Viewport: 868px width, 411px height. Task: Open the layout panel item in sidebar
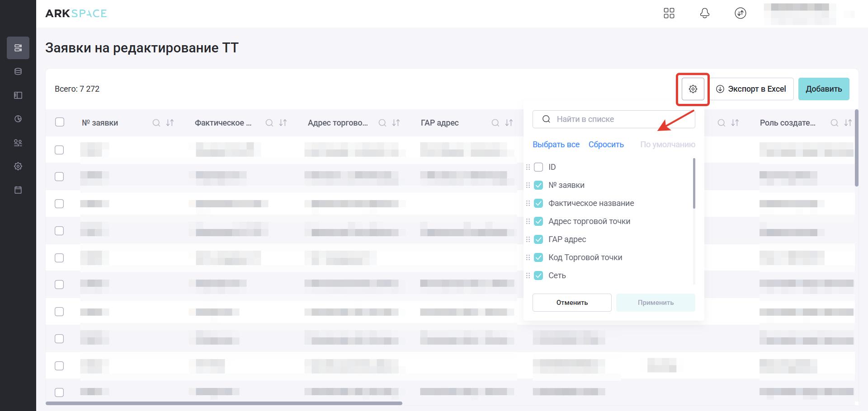(x=18, y=95)
